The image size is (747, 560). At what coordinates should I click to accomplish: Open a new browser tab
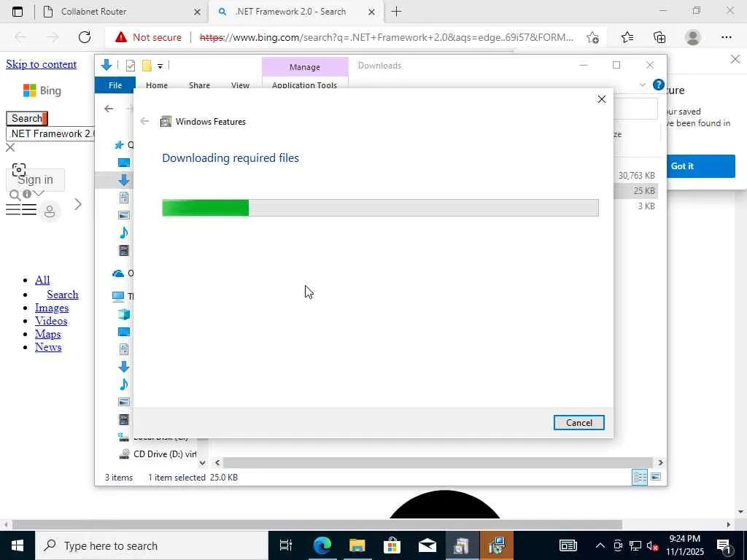pos(396,12)
